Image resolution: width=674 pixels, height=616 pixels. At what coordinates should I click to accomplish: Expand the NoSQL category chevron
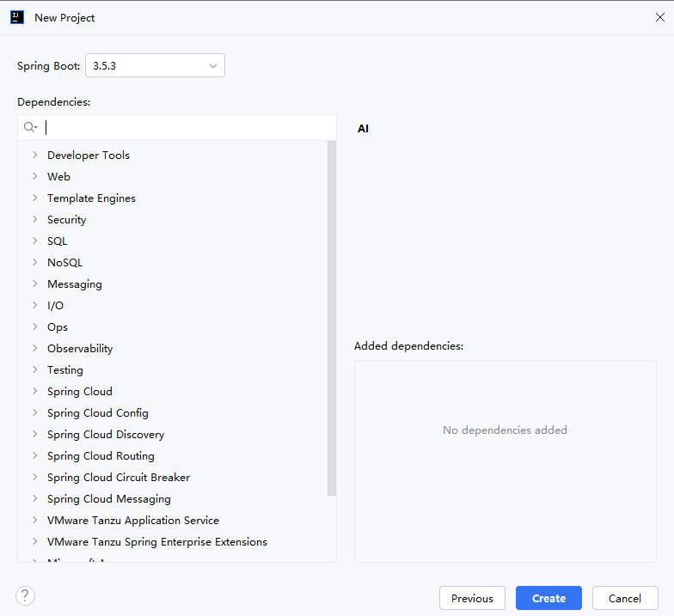(x=34, y=262)
